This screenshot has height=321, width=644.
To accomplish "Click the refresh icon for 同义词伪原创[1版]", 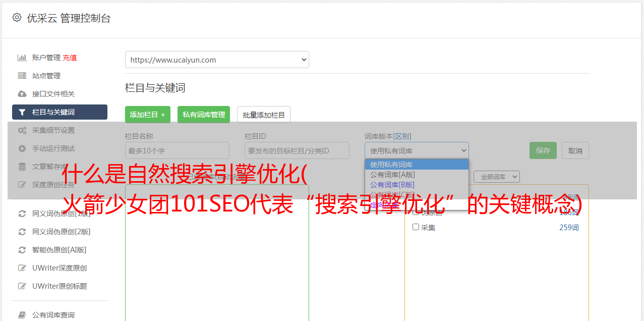I will tap(22, 213).
